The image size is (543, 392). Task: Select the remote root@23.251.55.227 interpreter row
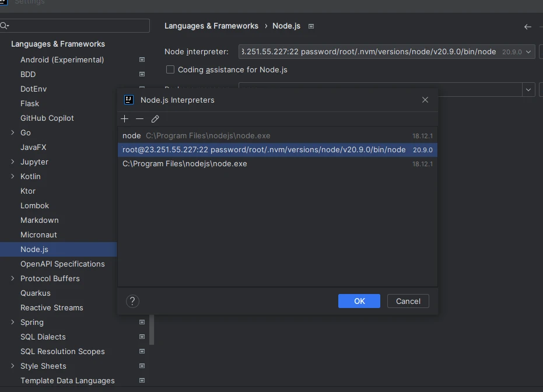[x=278, y=149]
